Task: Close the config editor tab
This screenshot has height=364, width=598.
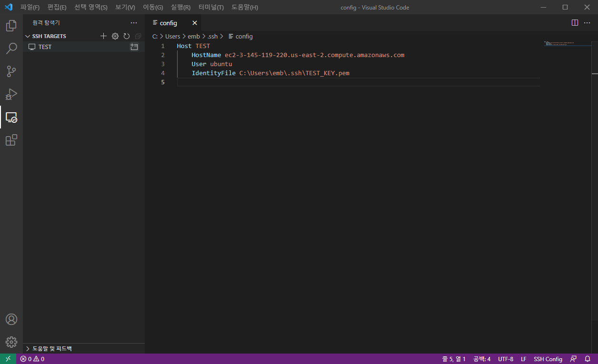Action: [194, 23]
